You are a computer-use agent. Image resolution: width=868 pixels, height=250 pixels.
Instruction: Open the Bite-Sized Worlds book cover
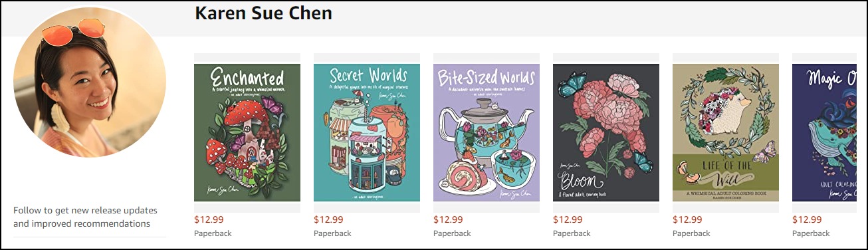(487, 132)
